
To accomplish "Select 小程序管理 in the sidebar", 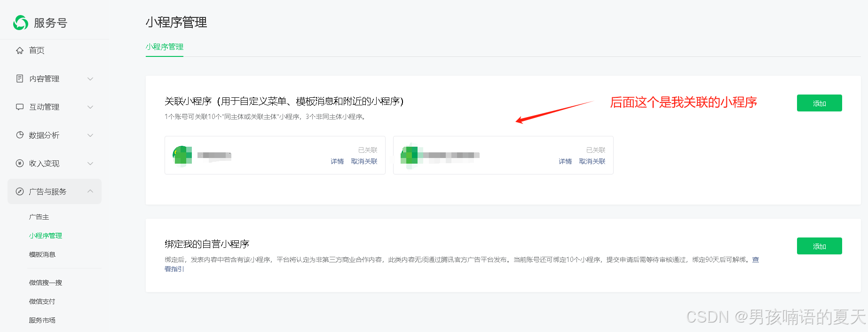I will (46, 236).
